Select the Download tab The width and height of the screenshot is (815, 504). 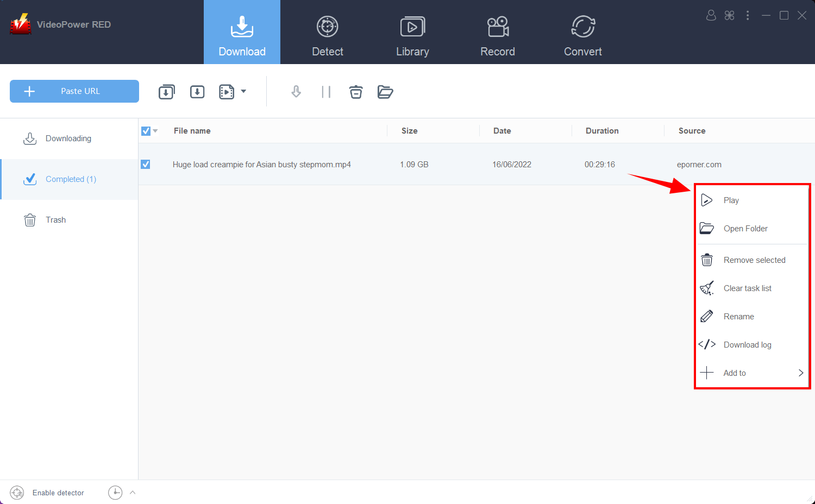coord(242,32)
